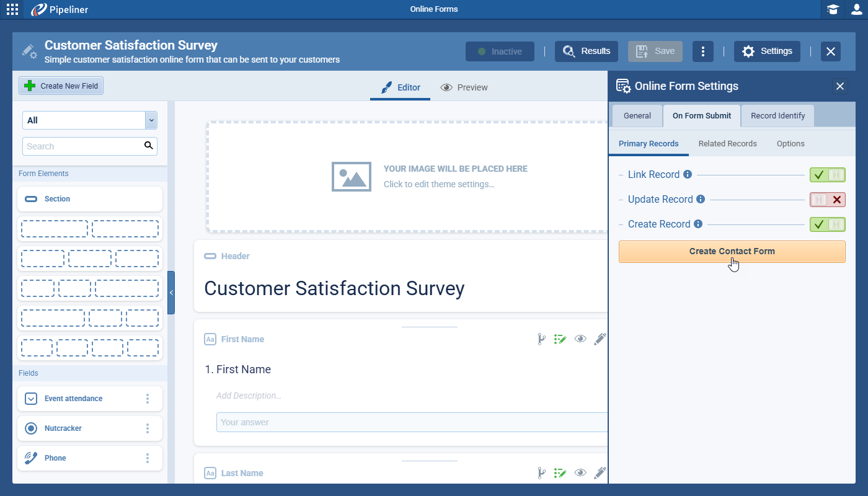This screenshot has height=496, width=868.
Task: Click the info icon beside Update Record
Action: click(x=701, y=200)
